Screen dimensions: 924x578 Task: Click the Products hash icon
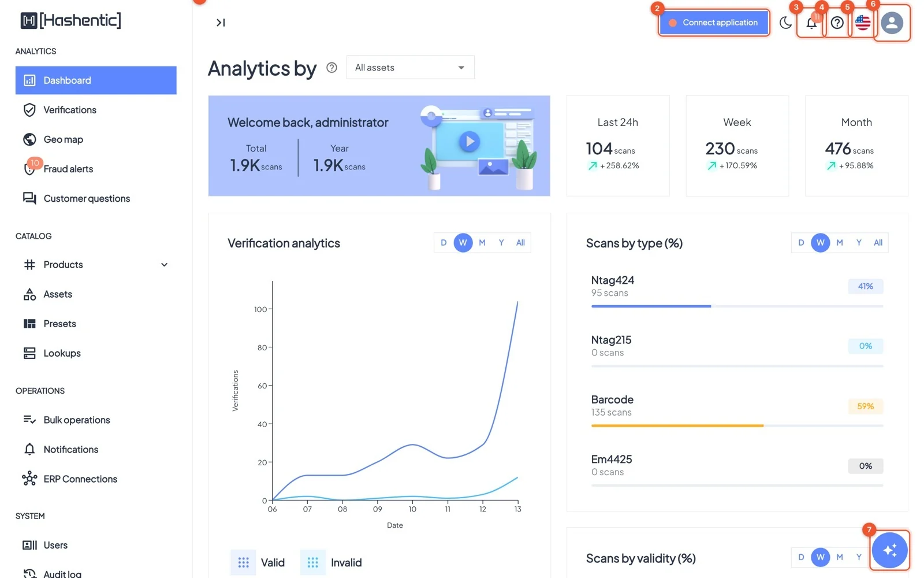(29, 265)
